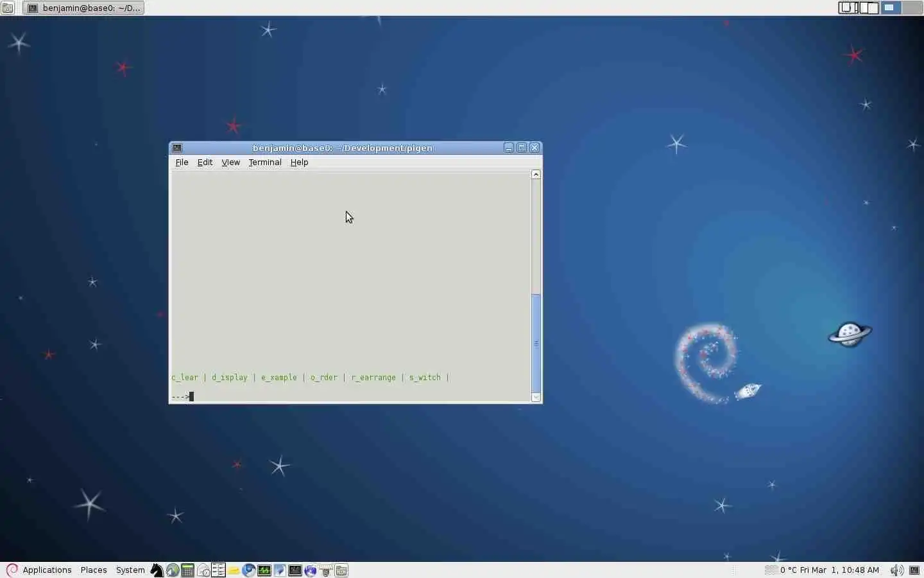The height and width of the screenshot is (578, 924).
Task: Maximize the terminal window
Action: (522, 148)
